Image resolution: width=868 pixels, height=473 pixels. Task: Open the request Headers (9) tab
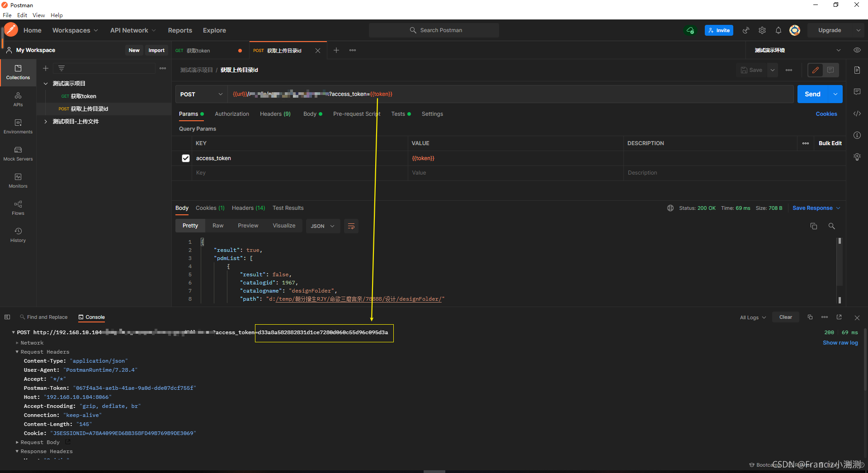275,114
